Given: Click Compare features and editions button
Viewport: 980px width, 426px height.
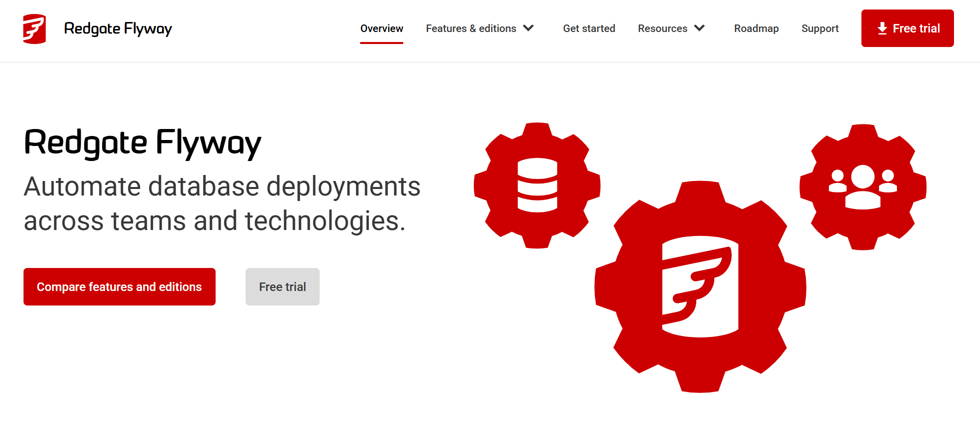Looking at the screenshot, I should 120,286.
